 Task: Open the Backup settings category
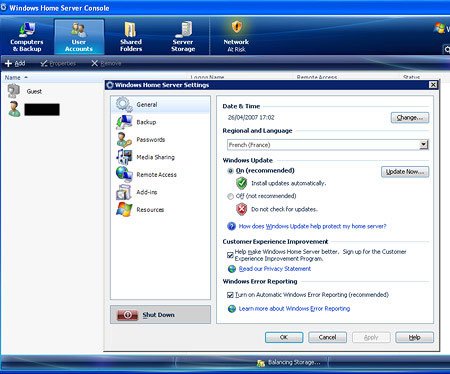point(160,122)
